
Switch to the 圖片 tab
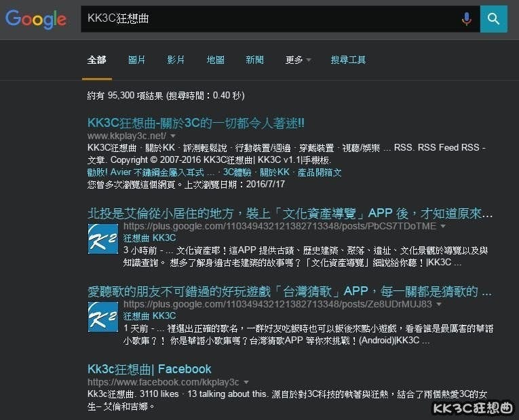pyautogui.click(x=136, y=60)
